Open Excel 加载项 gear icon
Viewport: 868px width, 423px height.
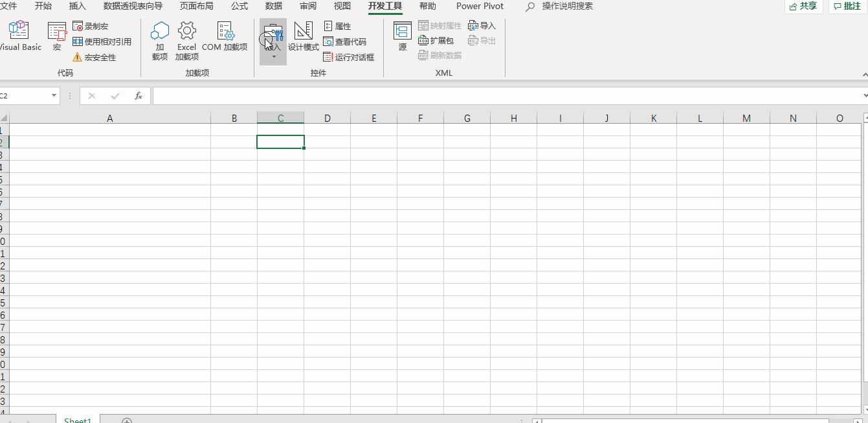(187, 41)
